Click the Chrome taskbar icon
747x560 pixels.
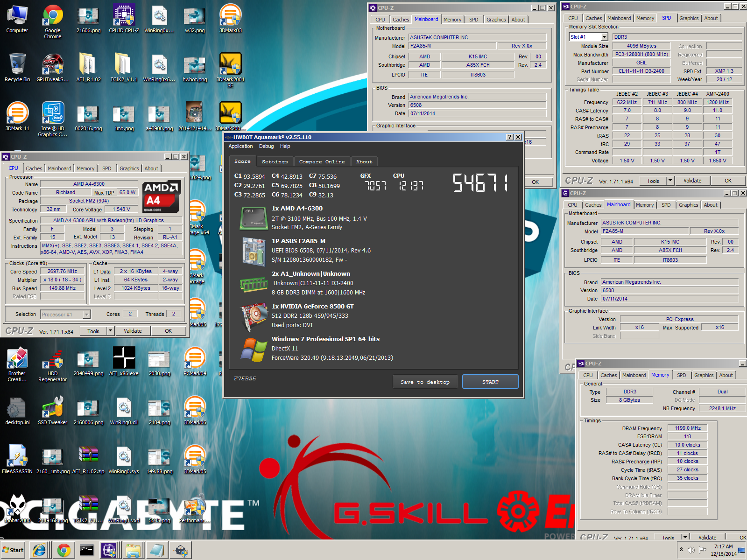64,551
